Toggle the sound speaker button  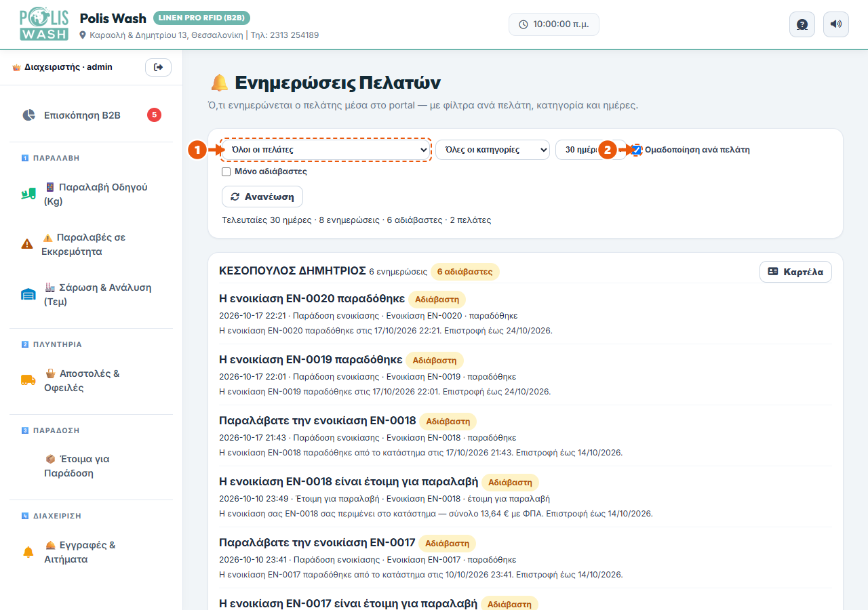coord(836,24)
